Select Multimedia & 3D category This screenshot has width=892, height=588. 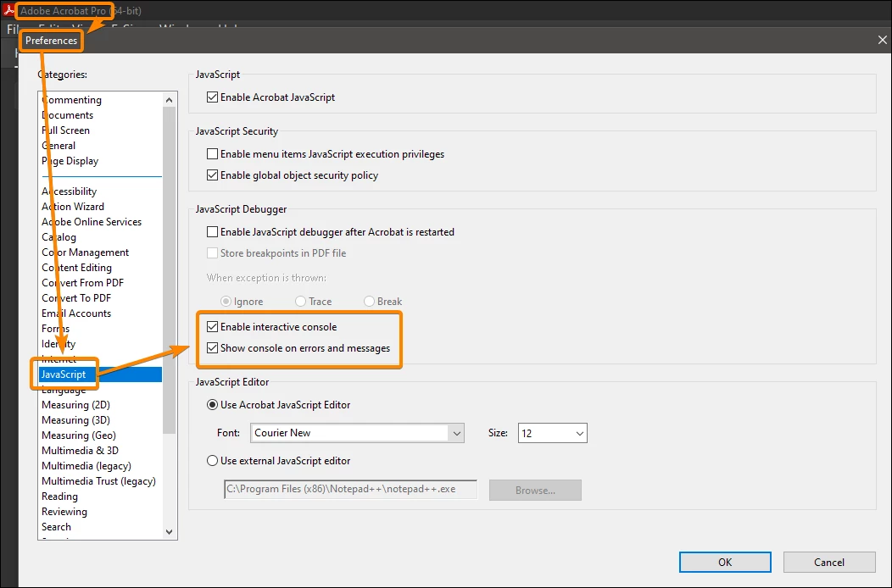pyautogui.click(x=81, y=451)
